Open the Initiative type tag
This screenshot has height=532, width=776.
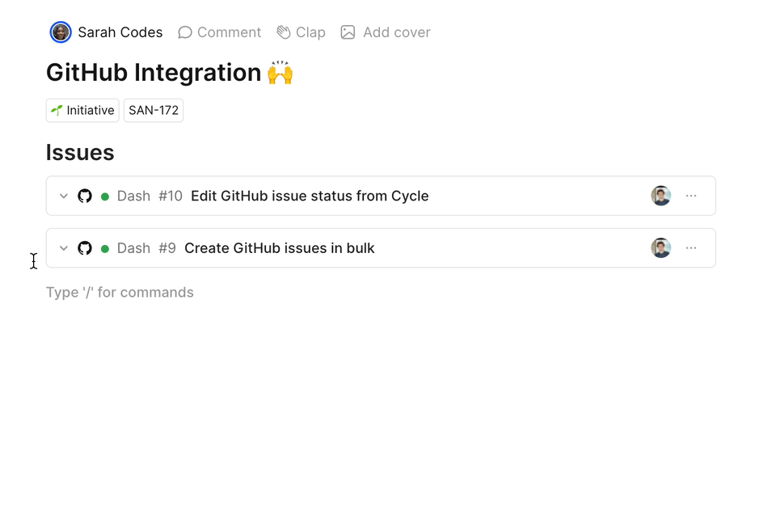[82, 111]
